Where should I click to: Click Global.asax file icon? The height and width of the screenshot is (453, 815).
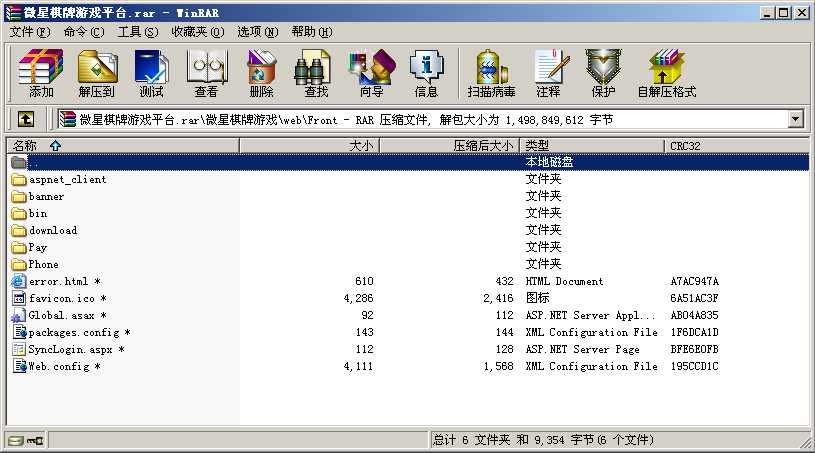[x=19, y=315]
